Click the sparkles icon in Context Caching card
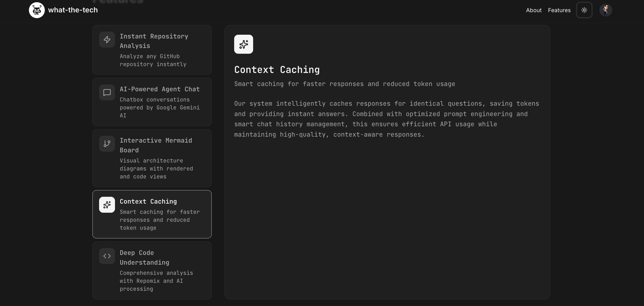 point(107,205)
